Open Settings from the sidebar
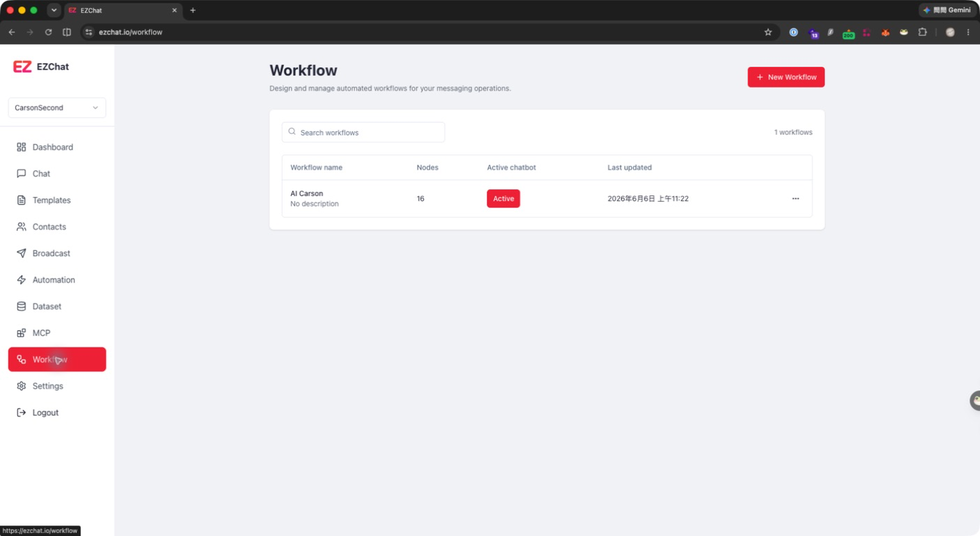 (56, 386)
